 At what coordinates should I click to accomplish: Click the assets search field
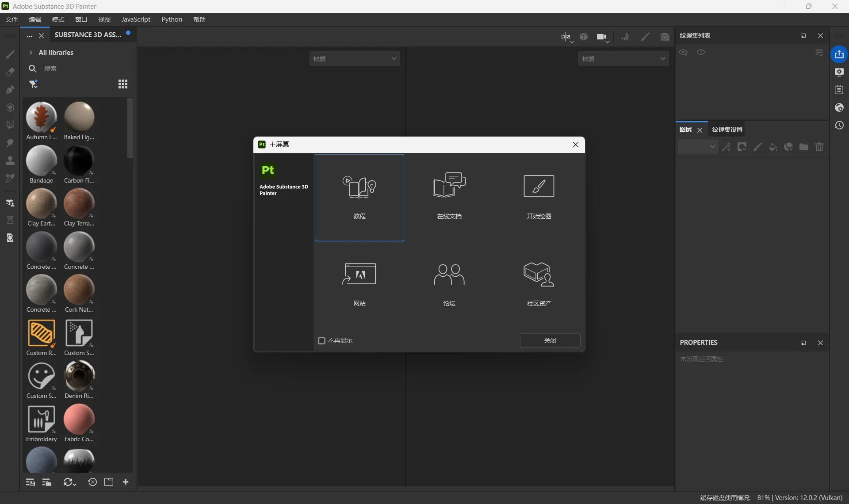pos(79,69)
